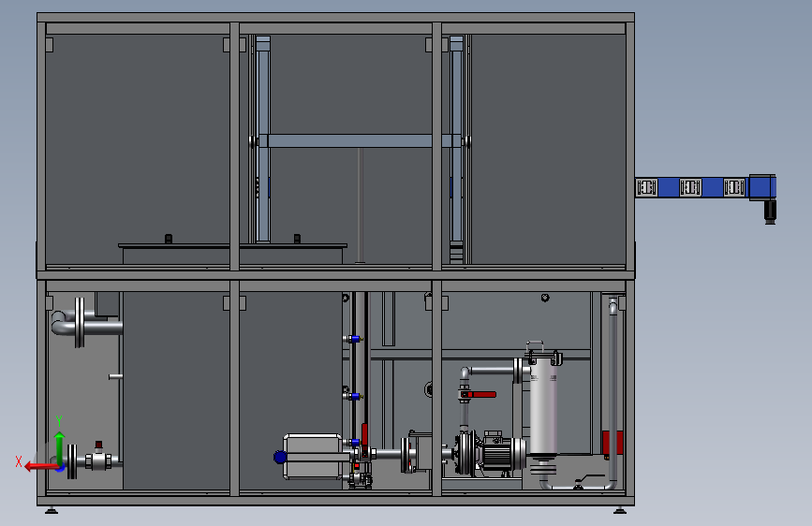Click the right leveling foot under the frame
The width and height of the screenshot is (812, 526).
620,510
